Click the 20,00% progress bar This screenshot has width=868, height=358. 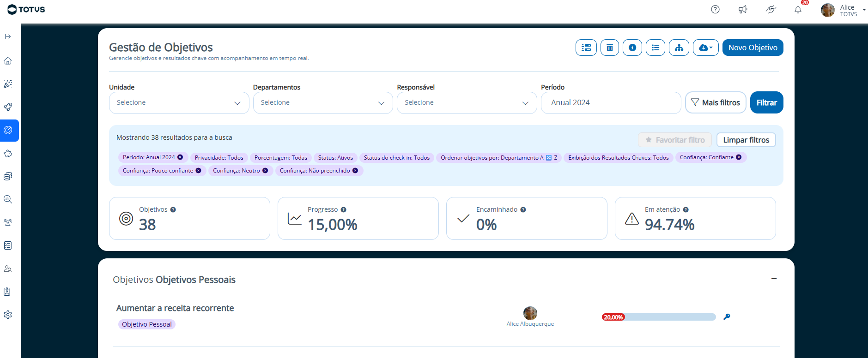[x=658, y=317]
